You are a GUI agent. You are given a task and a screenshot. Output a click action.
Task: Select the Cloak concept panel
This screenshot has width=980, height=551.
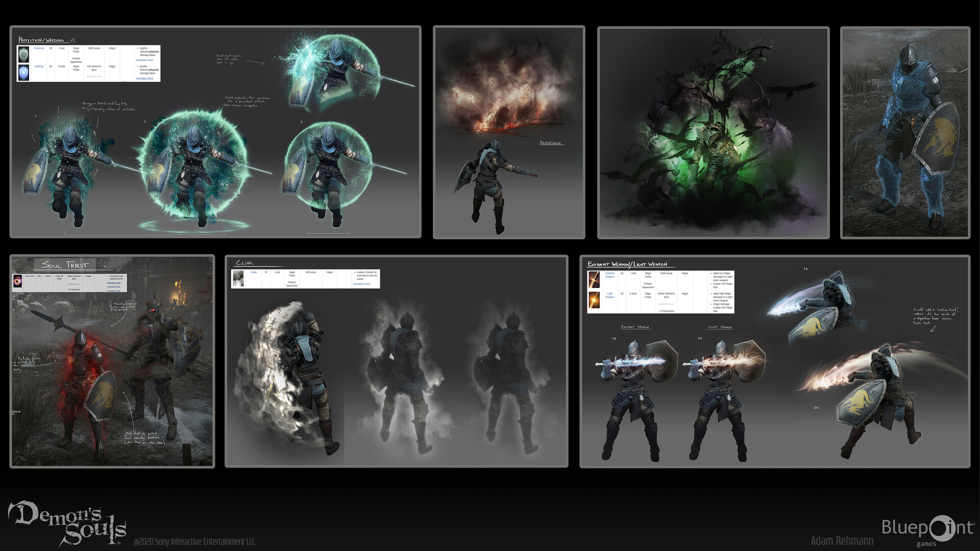pyautogui.click(x=397, y=361)
